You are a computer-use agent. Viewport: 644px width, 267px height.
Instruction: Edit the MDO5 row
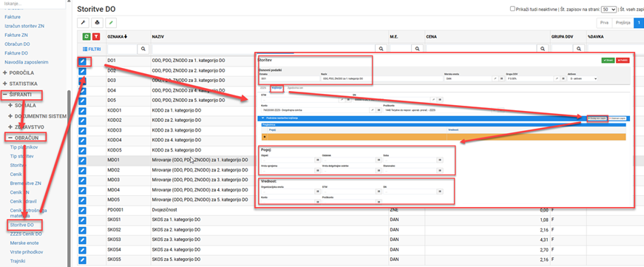point(83,200)
